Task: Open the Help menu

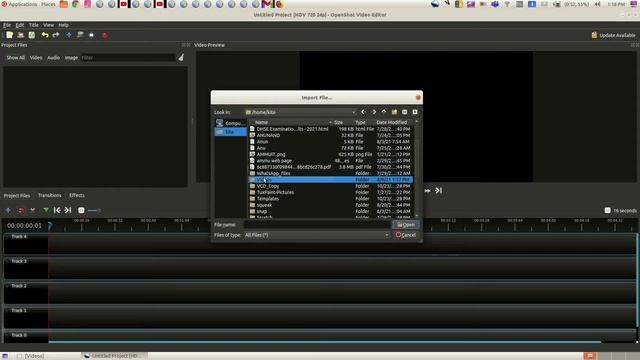Action: 63,25
